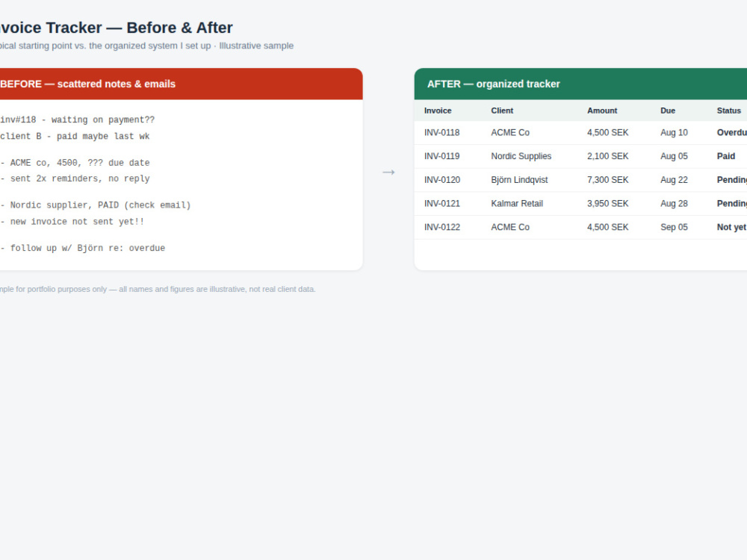
Task: Click 4,500 SEK amount in INV-0122 row
Action: point(608,227)
